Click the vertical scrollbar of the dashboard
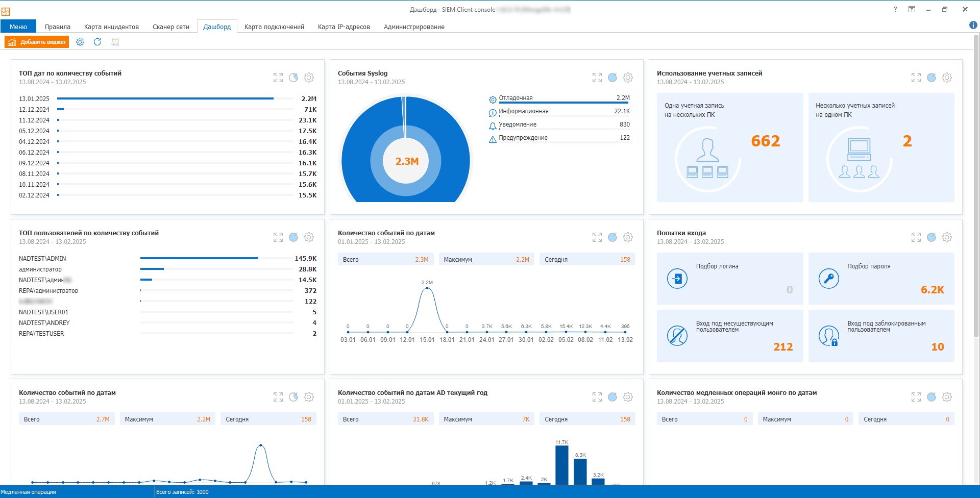The height and width of the screenshot is (498, 980). pyautogui.click(x=976, y=204)
